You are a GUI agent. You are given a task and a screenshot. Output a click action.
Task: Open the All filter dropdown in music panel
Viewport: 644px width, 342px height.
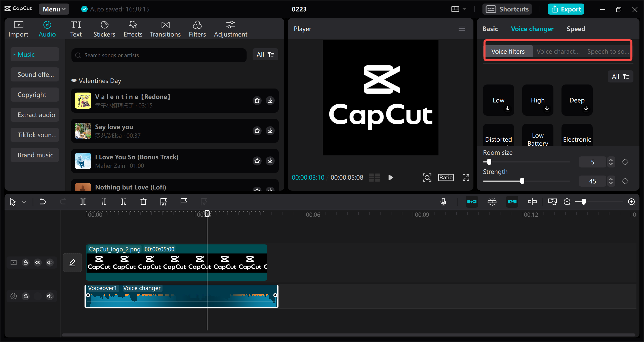click(x=265, y=54)
